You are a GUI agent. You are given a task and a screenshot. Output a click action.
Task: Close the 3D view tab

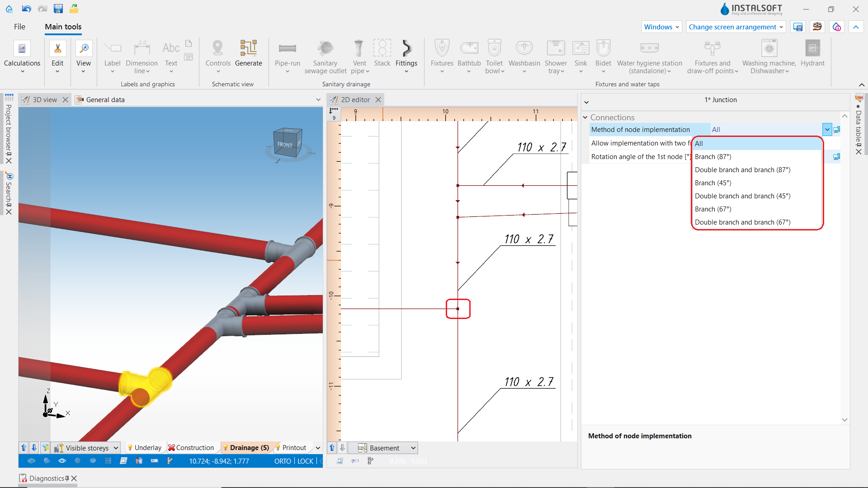(x=65, y=100)
